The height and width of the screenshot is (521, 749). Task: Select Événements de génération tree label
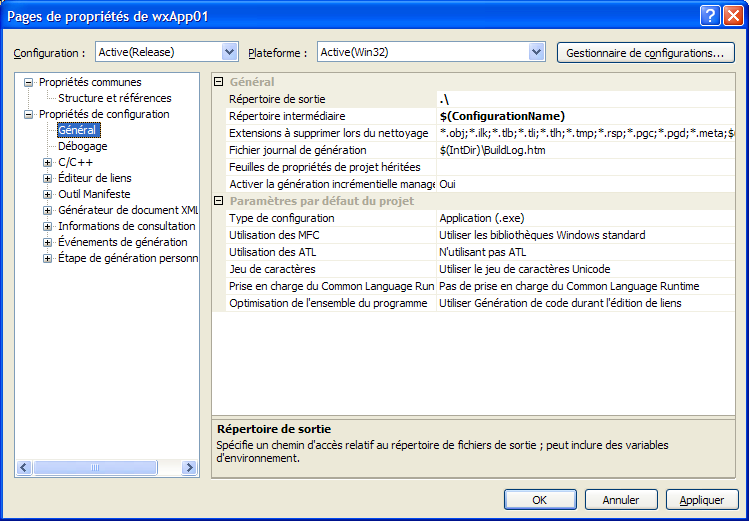point(123,242)
